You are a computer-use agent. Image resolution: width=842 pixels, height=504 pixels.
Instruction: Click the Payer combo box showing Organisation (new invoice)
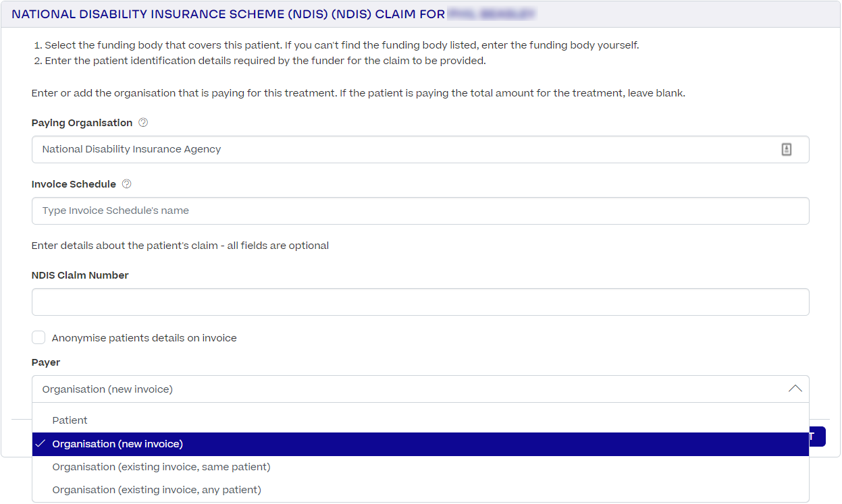click(420, 389)
